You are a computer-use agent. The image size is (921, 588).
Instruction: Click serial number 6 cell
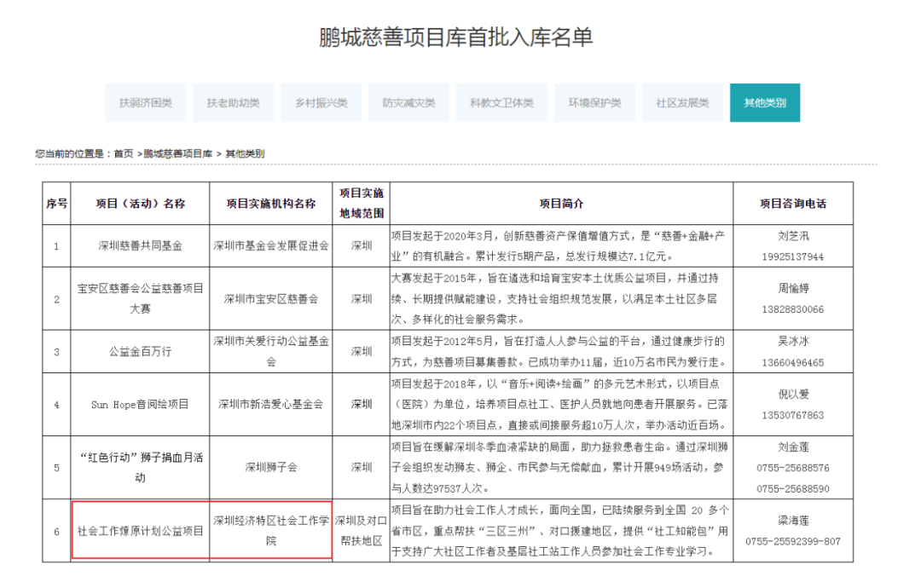tap(56, 531)
